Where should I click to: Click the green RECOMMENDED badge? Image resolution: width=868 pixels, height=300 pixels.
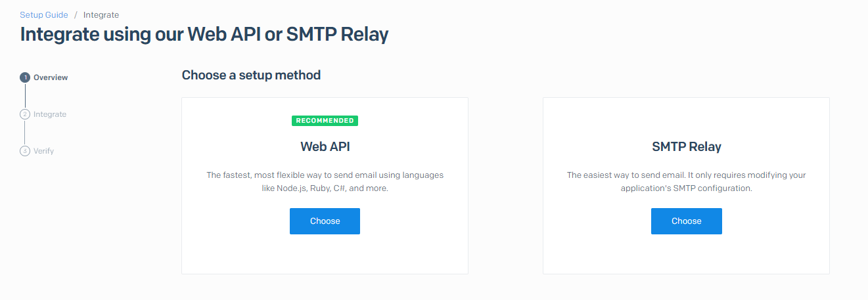325,121
